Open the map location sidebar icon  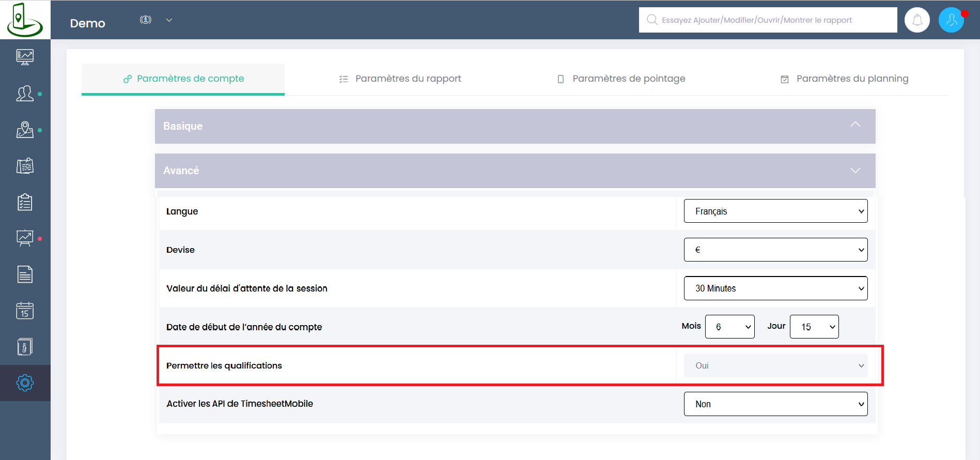(x=25, y=130)
